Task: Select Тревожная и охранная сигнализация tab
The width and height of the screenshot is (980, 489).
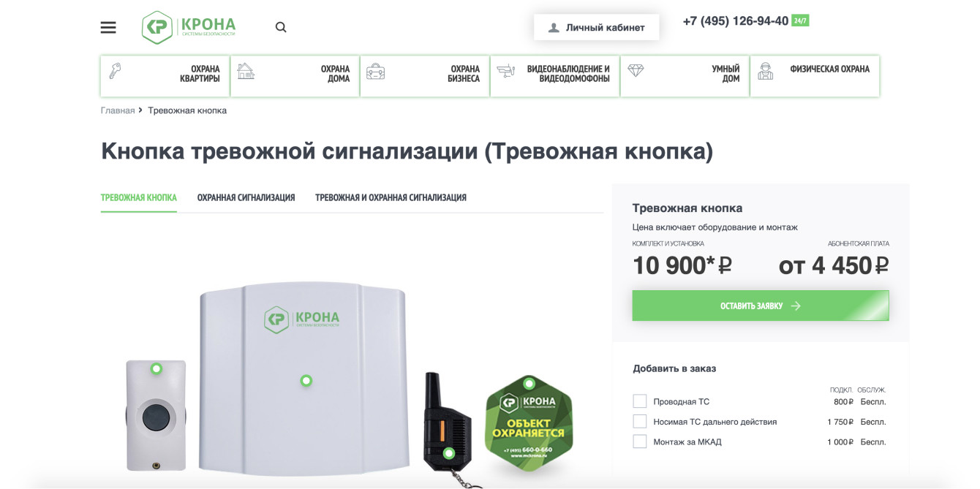Action: 391,198
